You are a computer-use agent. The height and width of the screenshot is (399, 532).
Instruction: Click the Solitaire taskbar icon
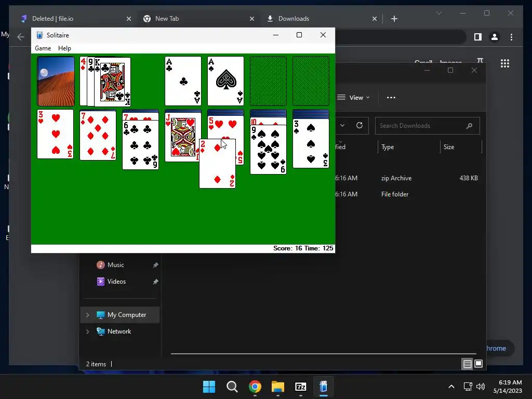(x=324, y=387)
